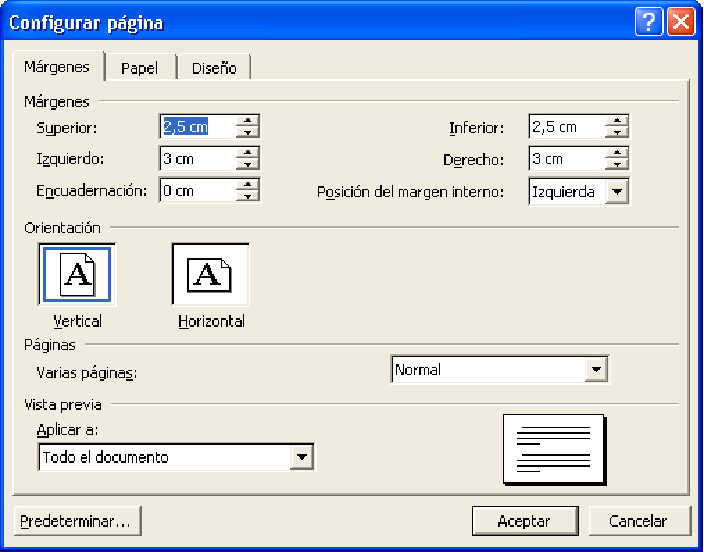Increase the Derecho margin with up arrow
The image size is (704, 552).
coord(617,153)
